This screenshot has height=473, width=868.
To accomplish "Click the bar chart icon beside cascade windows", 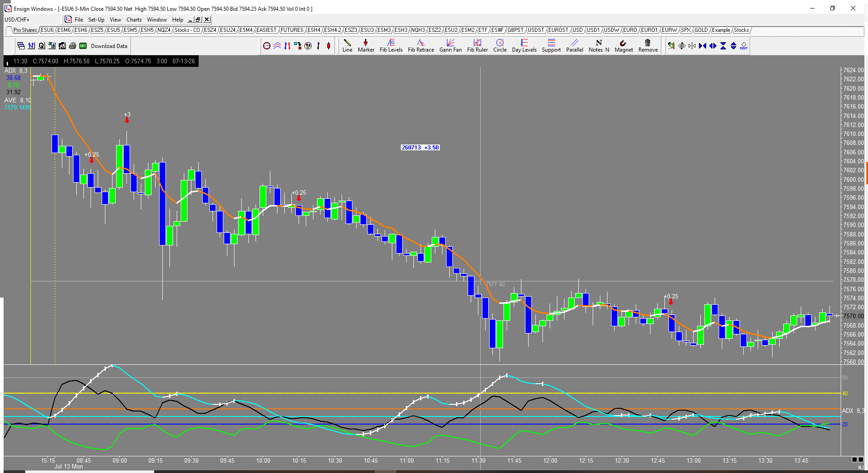I will click(x=31, y=46).
